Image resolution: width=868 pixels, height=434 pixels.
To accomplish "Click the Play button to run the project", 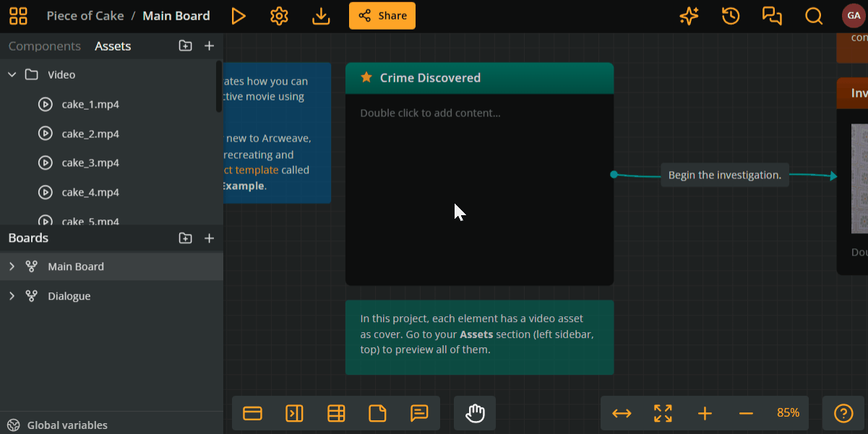I will (239, 15).
